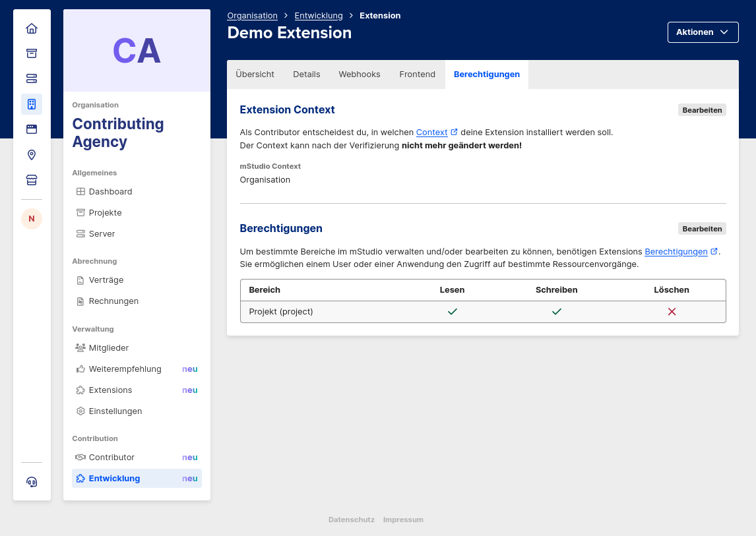Viewport: 756px width, 536px height.
Task: Select the Frontend tab
Action: (x=417, y=74)
